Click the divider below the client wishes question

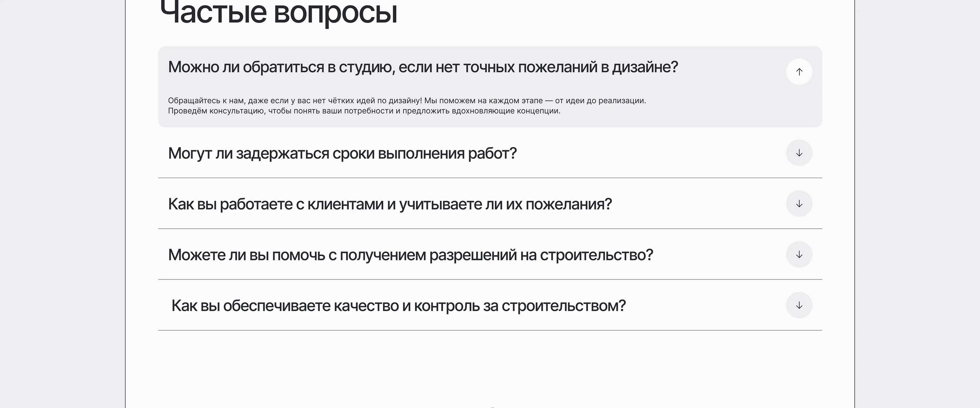pyautogui.click(x=490, y=229)
